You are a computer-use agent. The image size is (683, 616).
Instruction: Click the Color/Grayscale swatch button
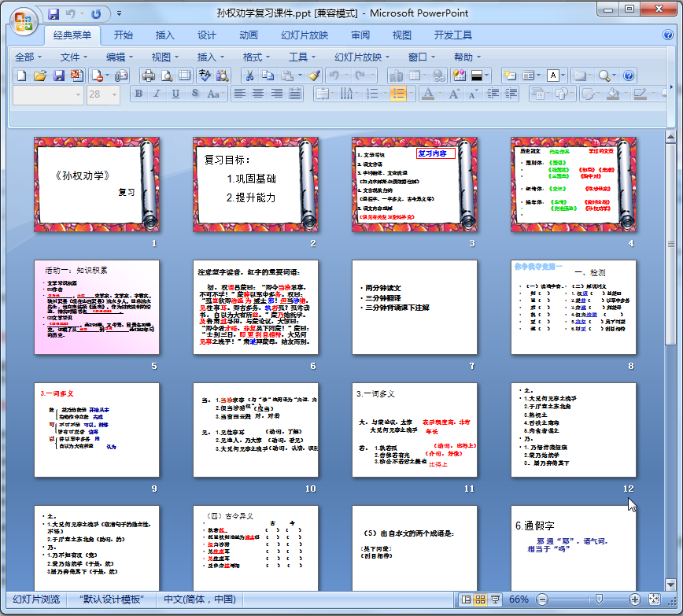477,76
